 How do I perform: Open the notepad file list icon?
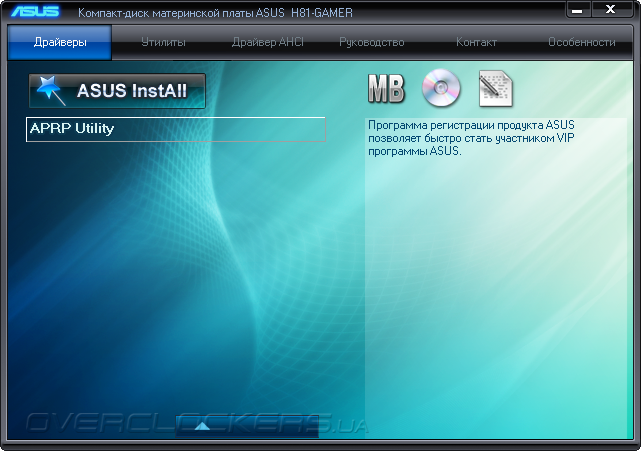point(495,89)
